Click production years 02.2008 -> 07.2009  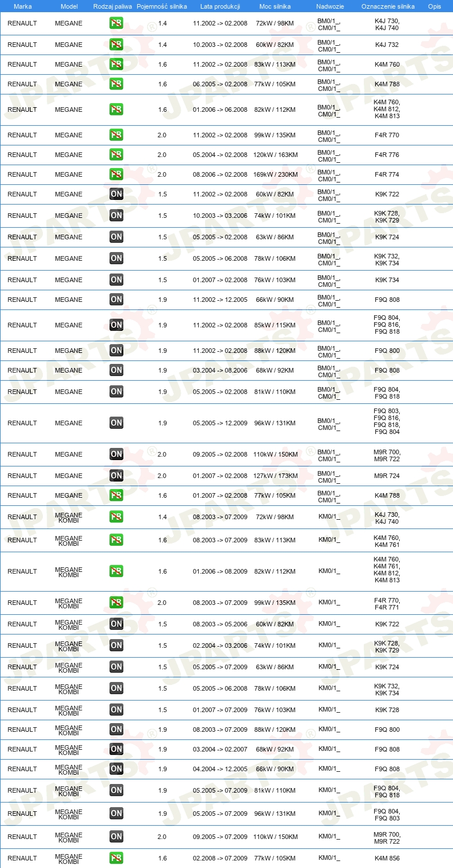click(220, 858)
